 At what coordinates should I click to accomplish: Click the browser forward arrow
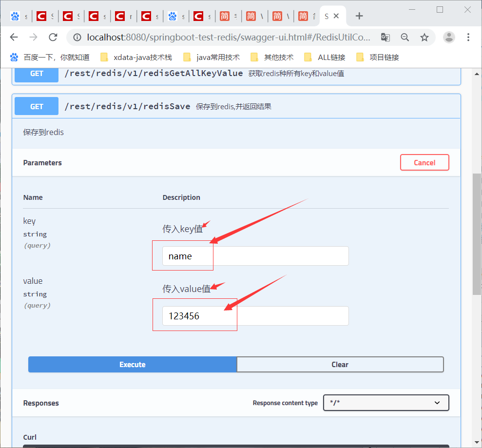pos(33,37)
